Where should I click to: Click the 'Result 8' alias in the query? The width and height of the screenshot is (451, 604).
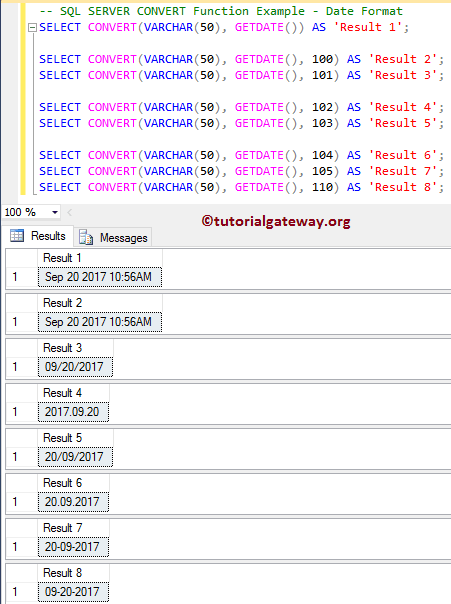click(403, 187)
